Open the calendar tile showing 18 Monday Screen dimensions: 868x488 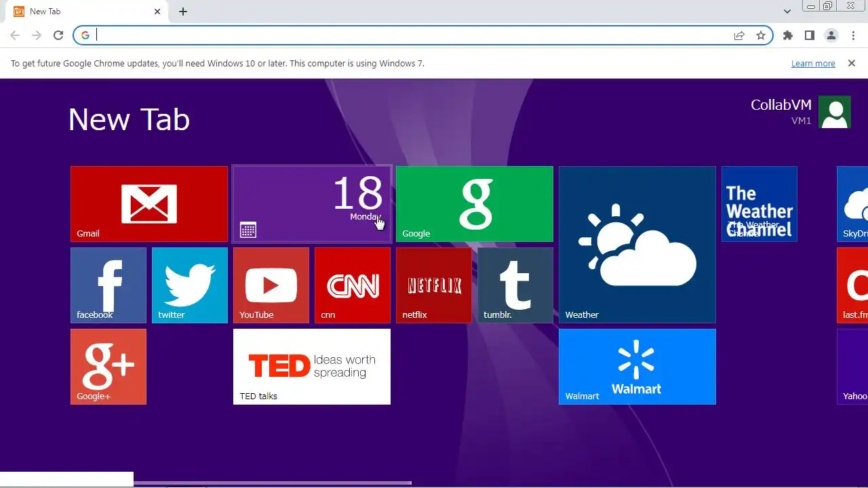(x=312, y=204)
